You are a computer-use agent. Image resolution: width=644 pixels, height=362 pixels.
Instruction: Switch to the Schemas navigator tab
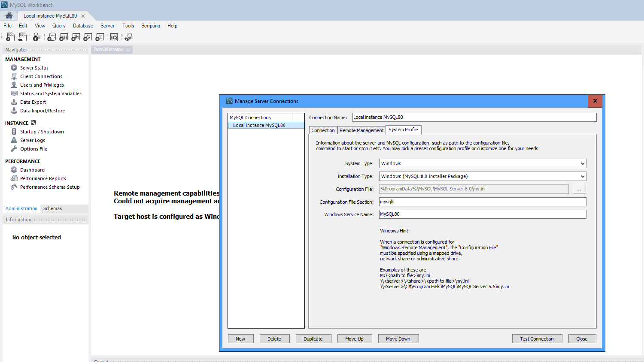[x=52, y=208]
